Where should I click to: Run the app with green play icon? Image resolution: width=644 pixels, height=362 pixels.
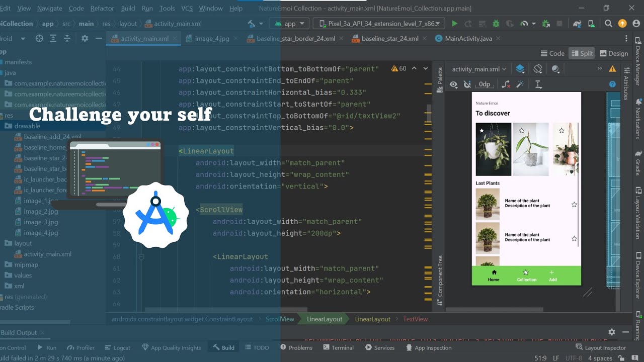[x=455, y=24]
